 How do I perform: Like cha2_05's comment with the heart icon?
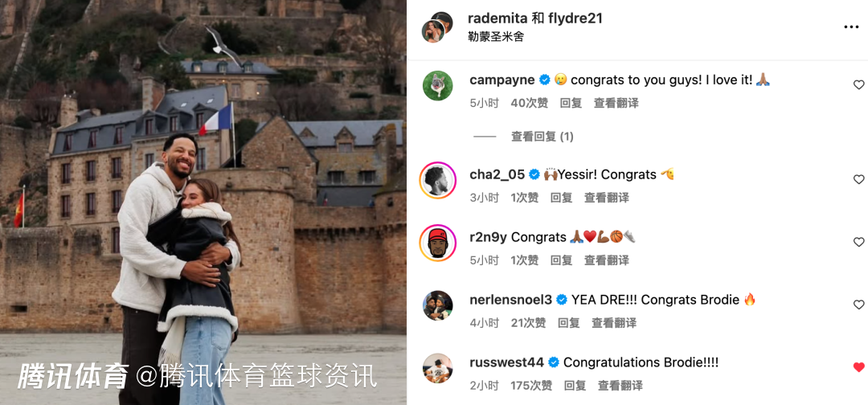(858, 179)
